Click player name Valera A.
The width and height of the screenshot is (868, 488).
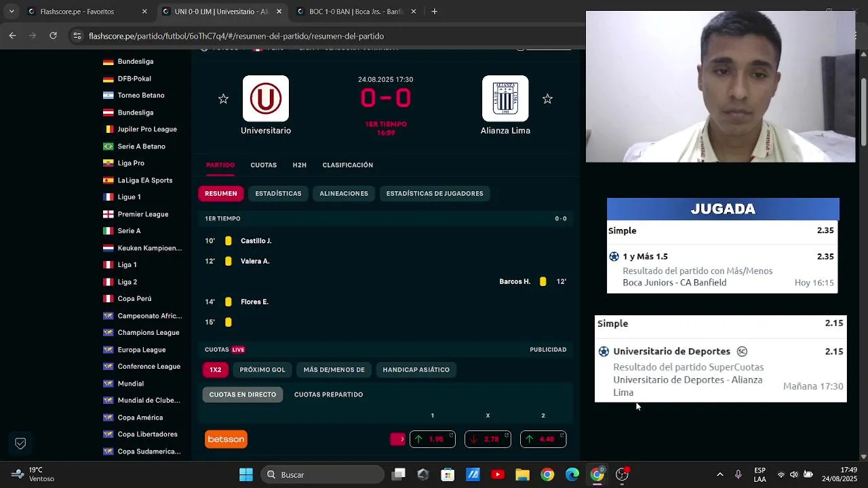[255, 262]
